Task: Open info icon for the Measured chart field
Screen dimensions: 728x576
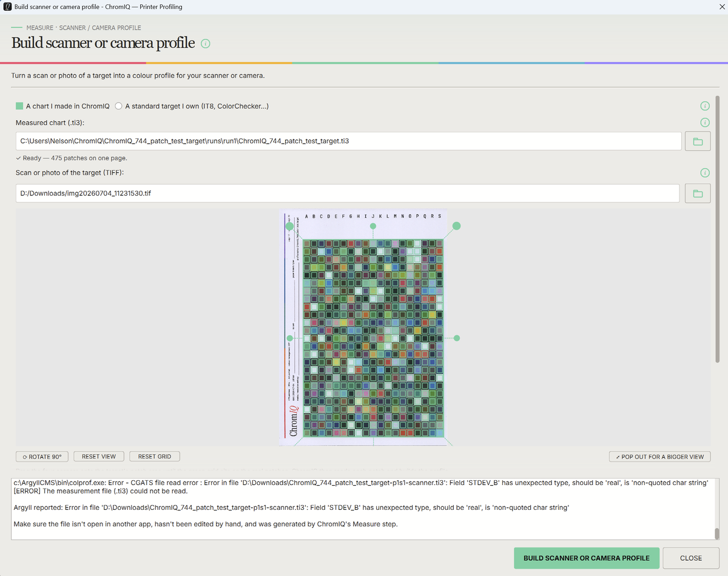Action: (x=705, y=122)
